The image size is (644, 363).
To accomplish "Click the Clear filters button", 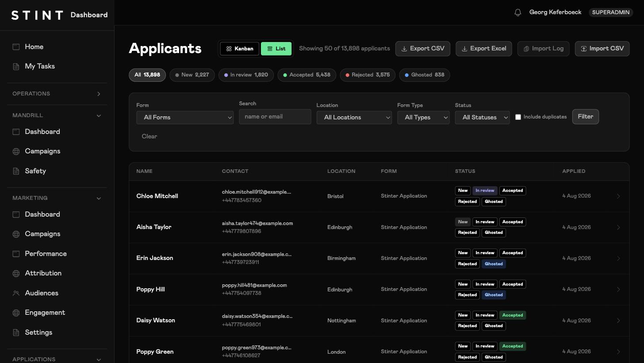I will 149,137.
